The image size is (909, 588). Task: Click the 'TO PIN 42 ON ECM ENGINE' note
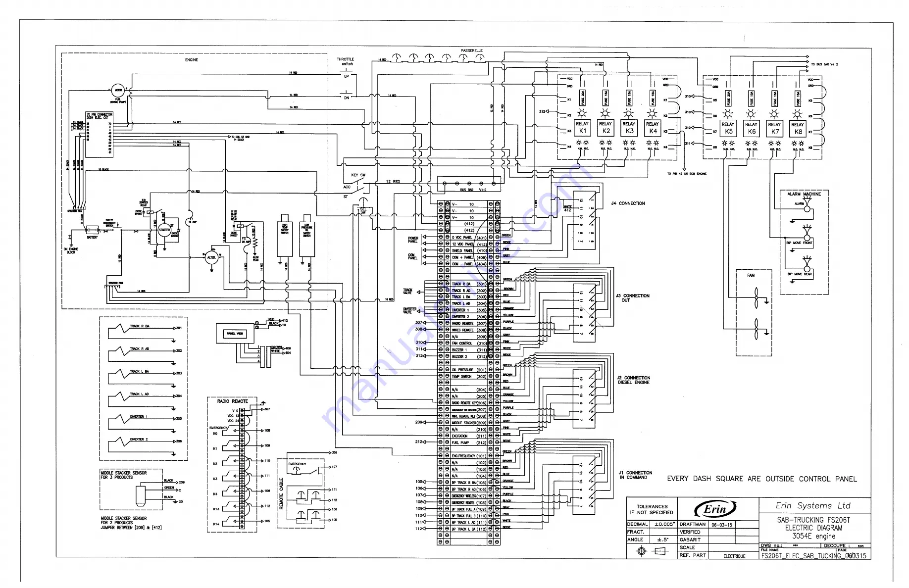[x=687, y=174]
